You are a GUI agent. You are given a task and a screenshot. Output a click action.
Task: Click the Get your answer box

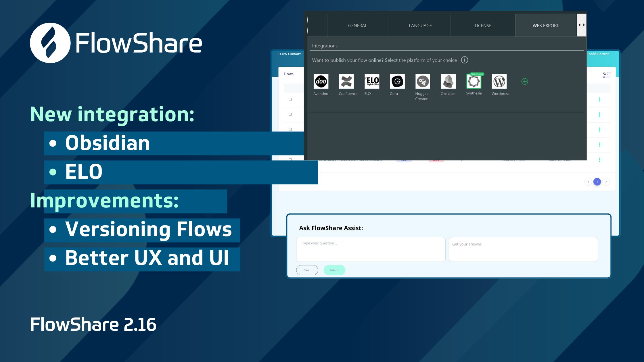pyautogui.click(x=523, y=249)
